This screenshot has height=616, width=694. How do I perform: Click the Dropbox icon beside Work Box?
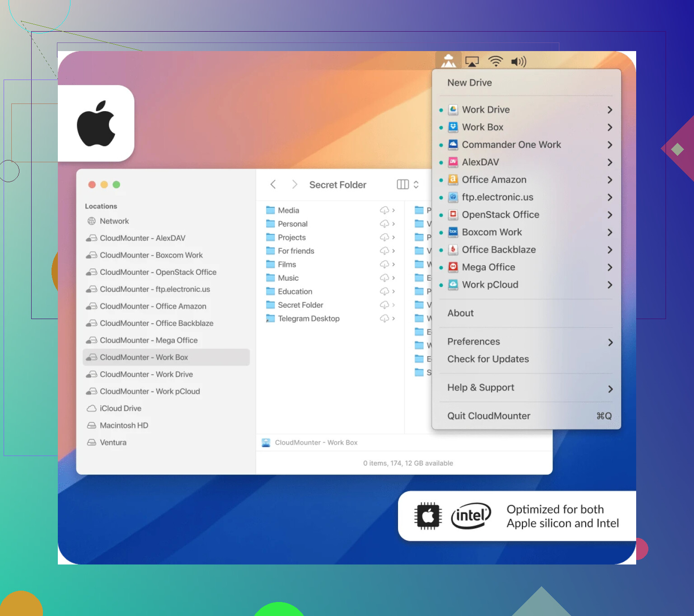(453, 127)
